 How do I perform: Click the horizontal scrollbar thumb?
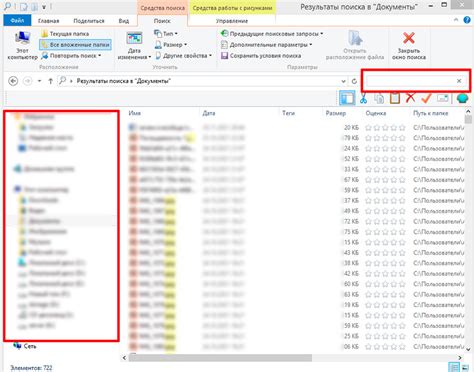point(220,358)
